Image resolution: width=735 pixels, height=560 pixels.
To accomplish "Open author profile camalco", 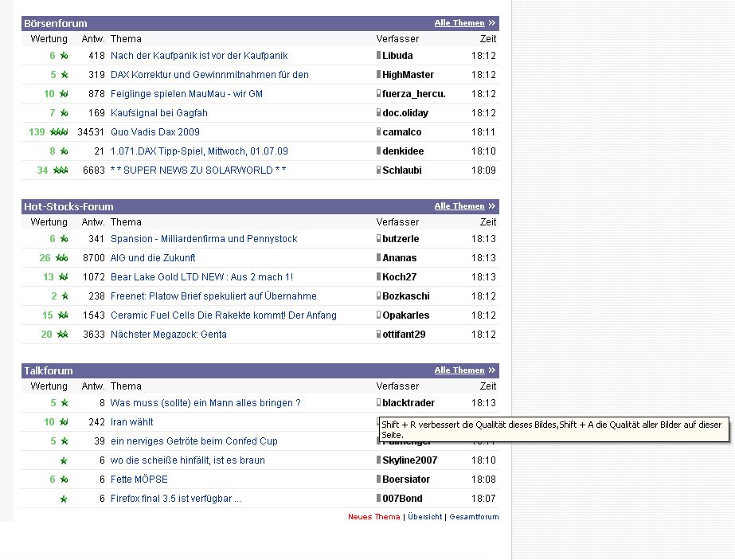I will click(402, 132).
